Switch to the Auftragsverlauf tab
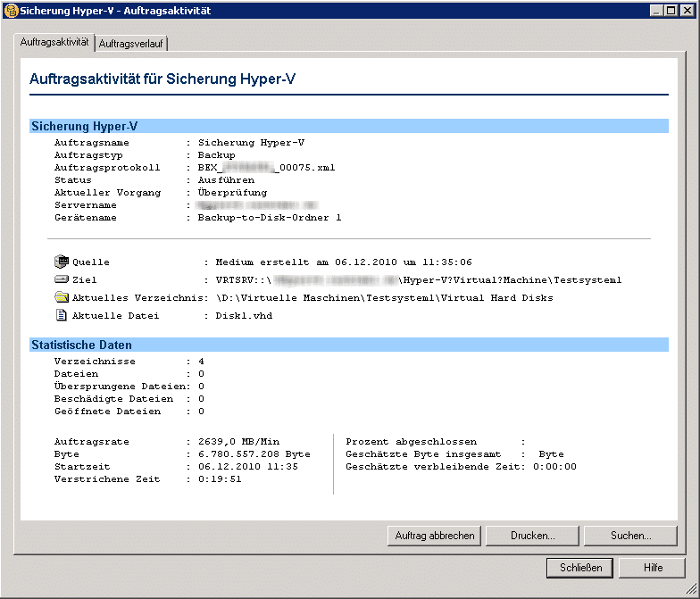 pyautogui.click(x=130, y=44)
